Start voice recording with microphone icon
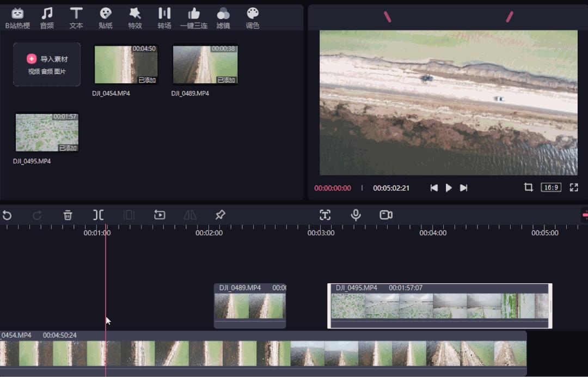The height and width of the screenshot is (377, 588). point(356,215)
